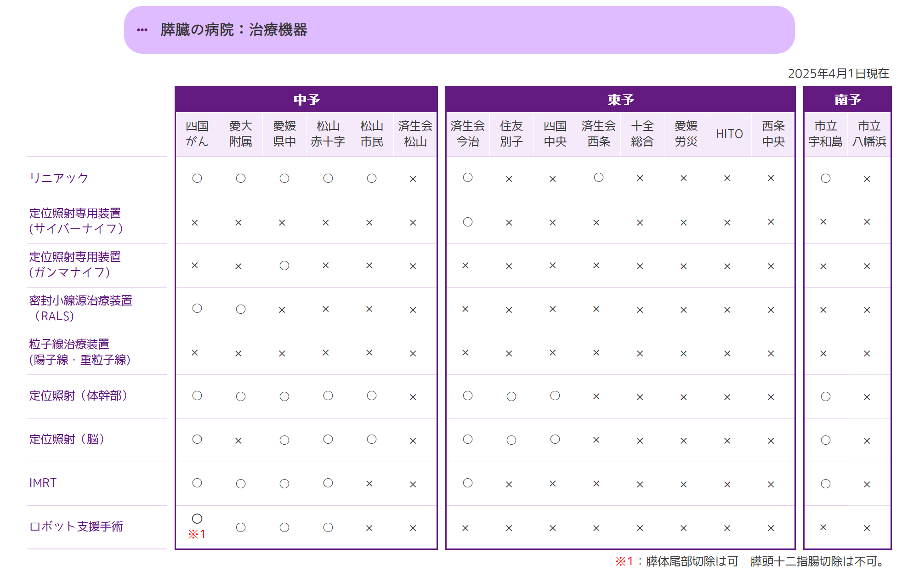
Task: Click circle for IMRT at 市立宇和島
Action: [x=826, y=484]
